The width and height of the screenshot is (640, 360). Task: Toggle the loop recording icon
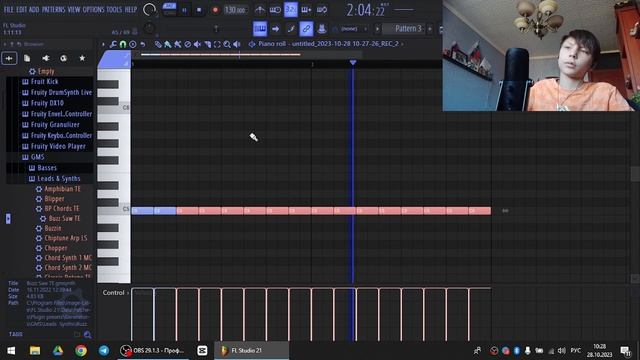click(322, 9)
